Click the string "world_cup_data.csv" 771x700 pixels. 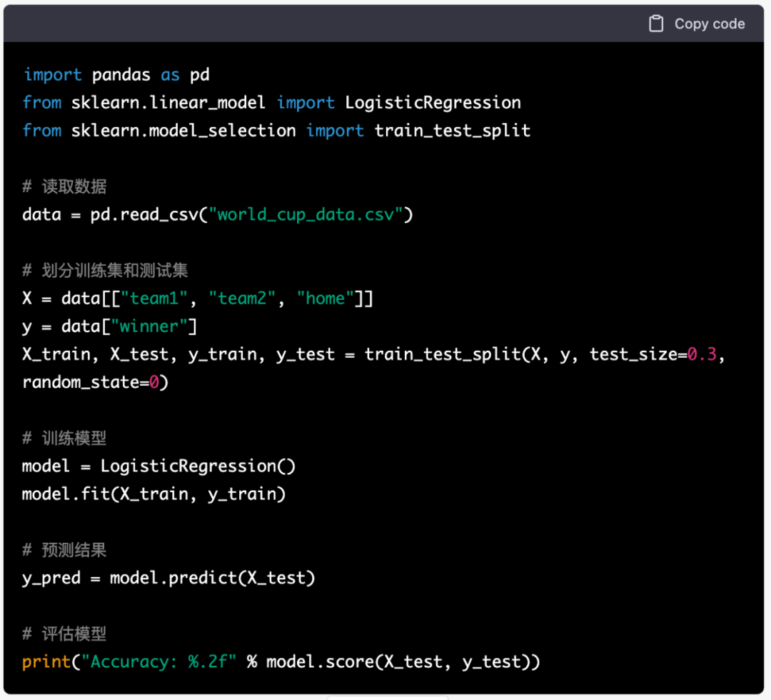click(306, 215)
